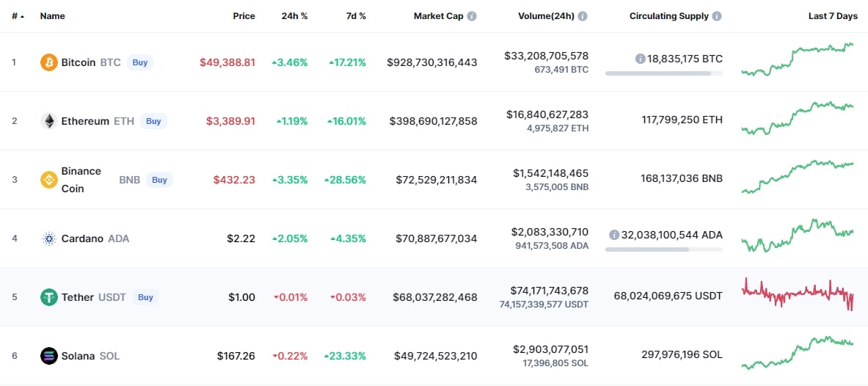Viewport: 868px width, 386px height.
Task: Click the Ethereum logo icon
Action: pos(48,121)
